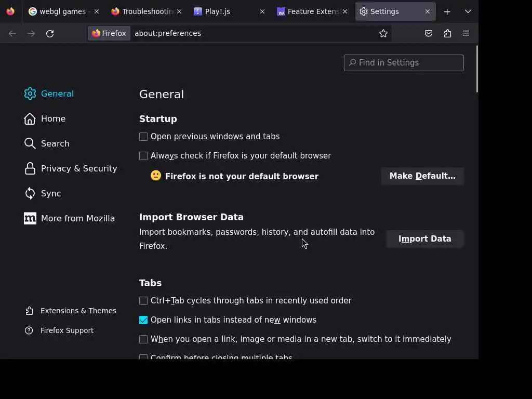Screen dimensions: 532x399
Task: Open the Extensions puzzle icon in toolbar
Action: (447, 33)
